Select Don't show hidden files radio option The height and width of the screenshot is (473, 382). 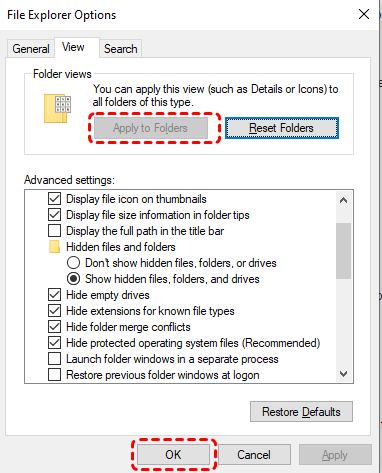73,263
